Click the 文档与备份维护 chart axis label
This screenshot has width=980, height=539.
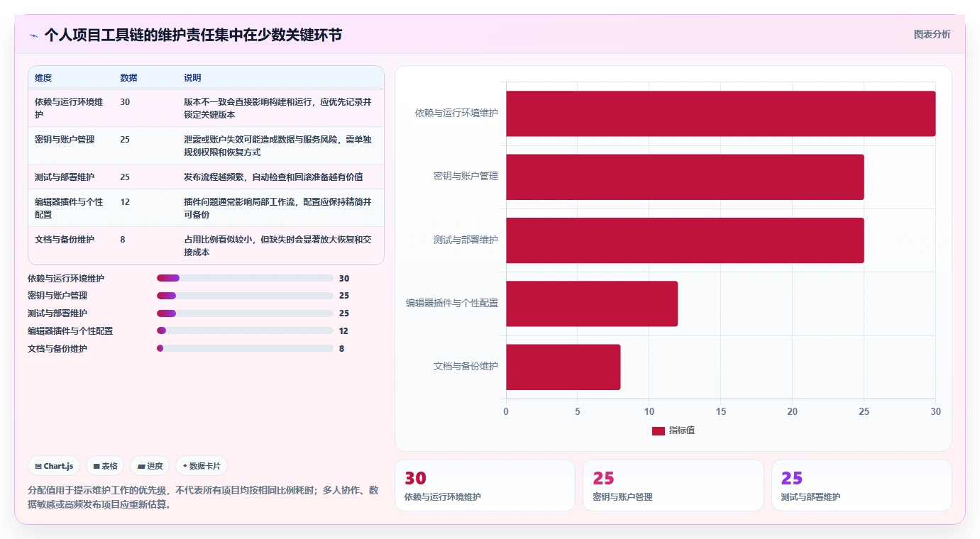466,366
